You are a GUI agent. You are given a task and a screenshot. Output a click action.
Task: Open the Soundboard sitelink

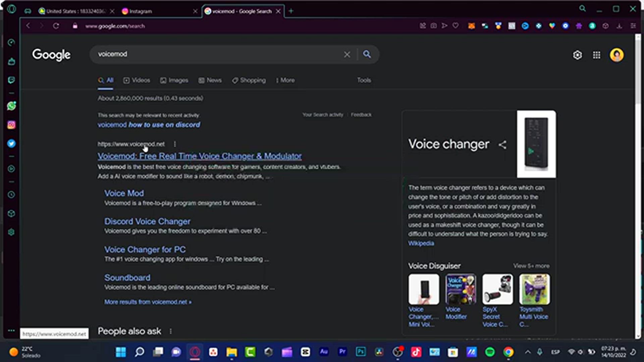[127, 278]
